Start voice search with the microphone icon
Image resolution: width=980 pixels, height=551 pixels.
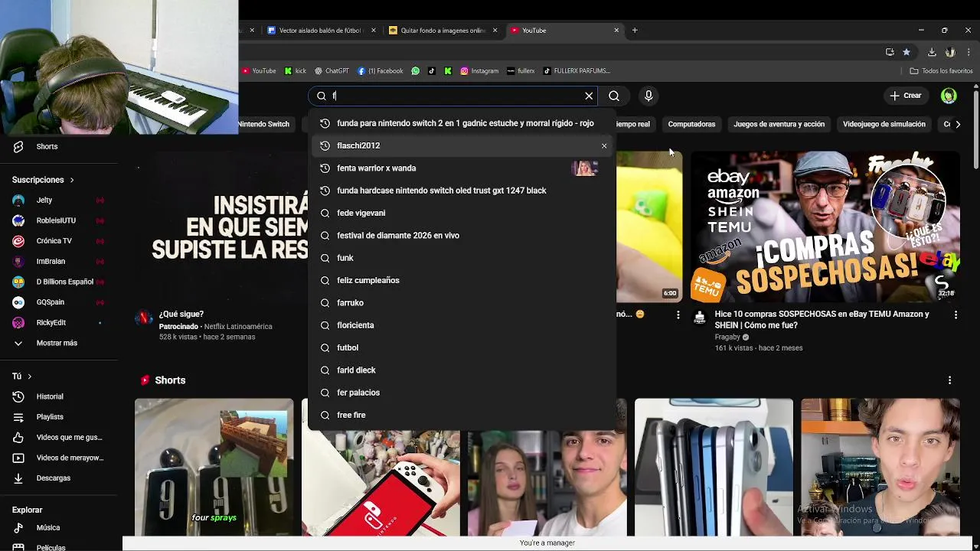pyautogui.click(x=648, y=96)
